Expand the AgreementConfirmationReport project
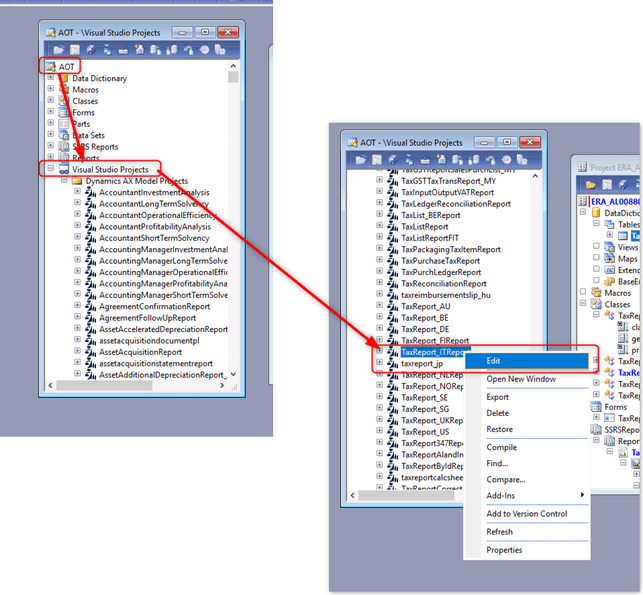 77,306
